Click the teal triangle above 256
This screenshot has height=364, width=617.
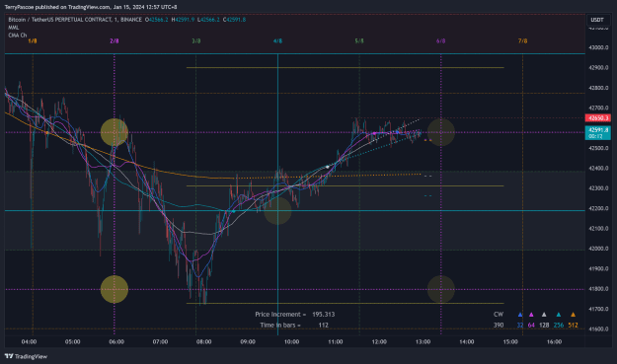pyautogui.click(x=559, y=315)
